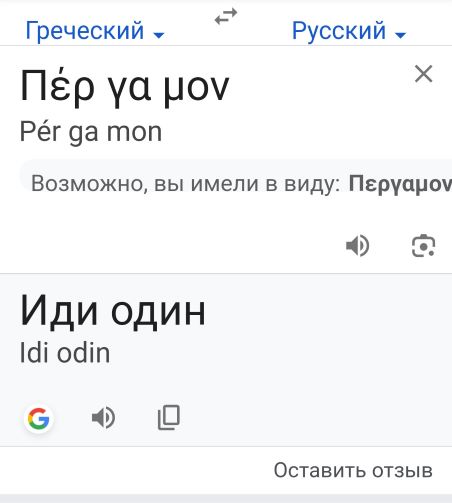The width and height of the screenshot is (452, 503).
Task: Open Google Lens camera translate
Action: 423,246
